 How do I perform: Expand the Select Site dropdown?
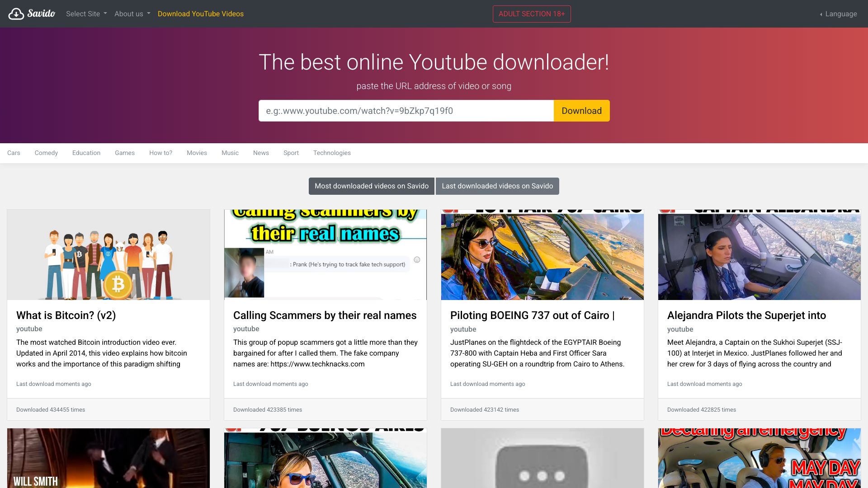point(86,14)
